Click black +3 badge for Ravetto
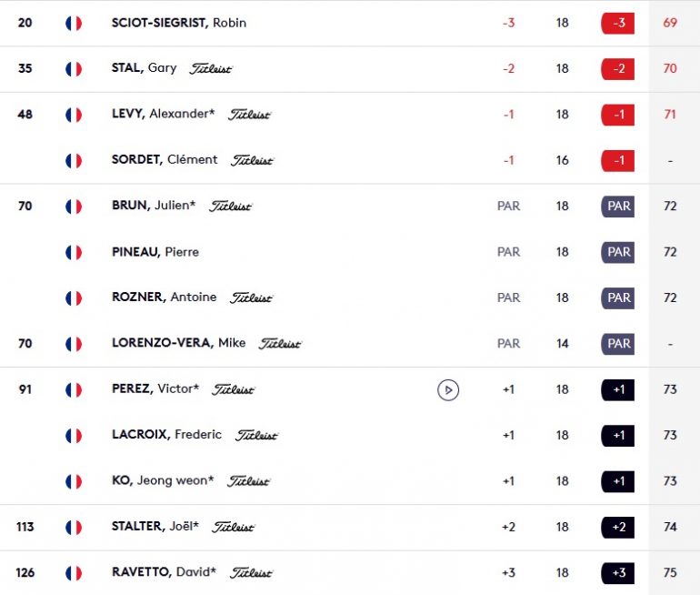This screenshot has height=595, width=700. 618,573
